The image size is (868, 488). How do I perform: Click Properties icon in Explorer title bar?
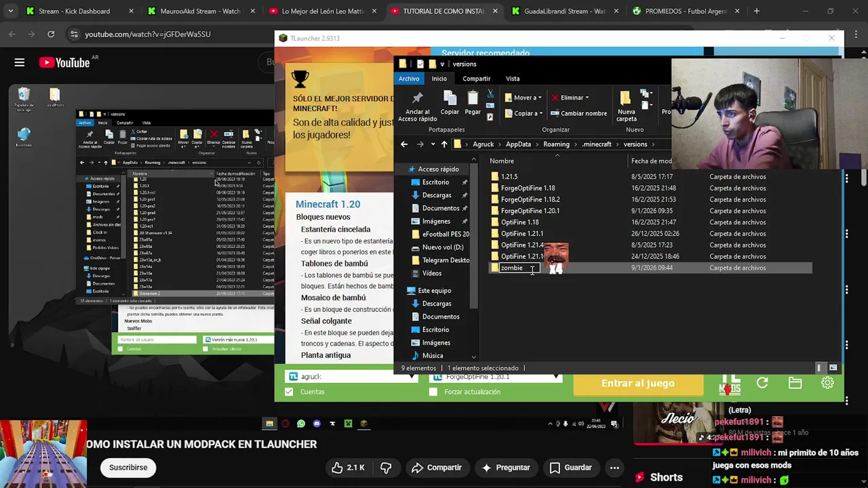(x=420, y=64)
